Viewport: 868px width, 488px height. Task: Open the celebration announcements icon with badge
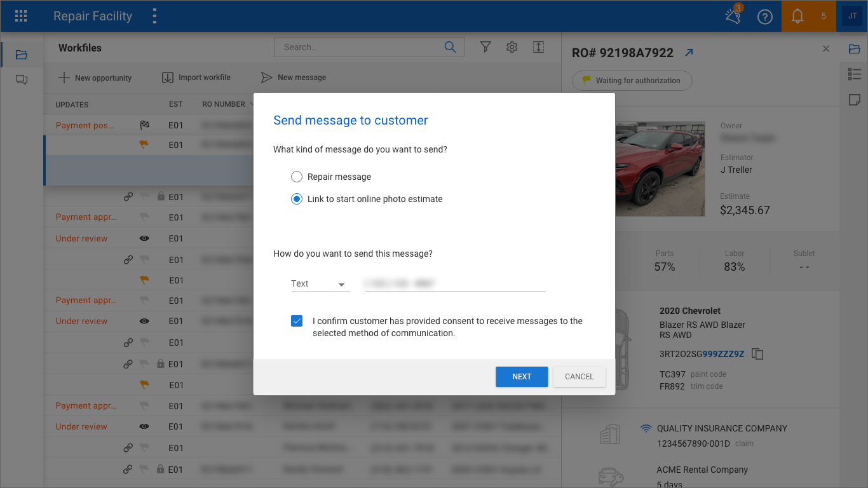(733, 16)
